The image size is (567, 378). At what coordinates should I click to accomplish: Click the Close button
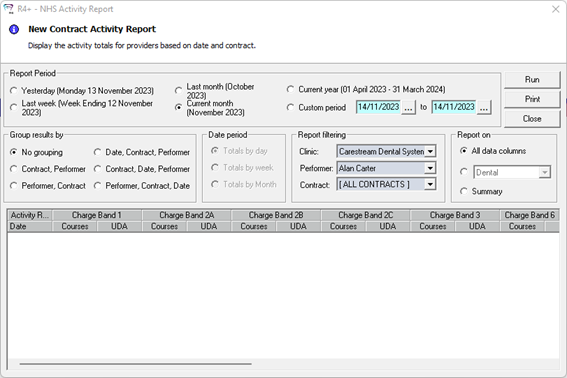click(x=532, y=119)
